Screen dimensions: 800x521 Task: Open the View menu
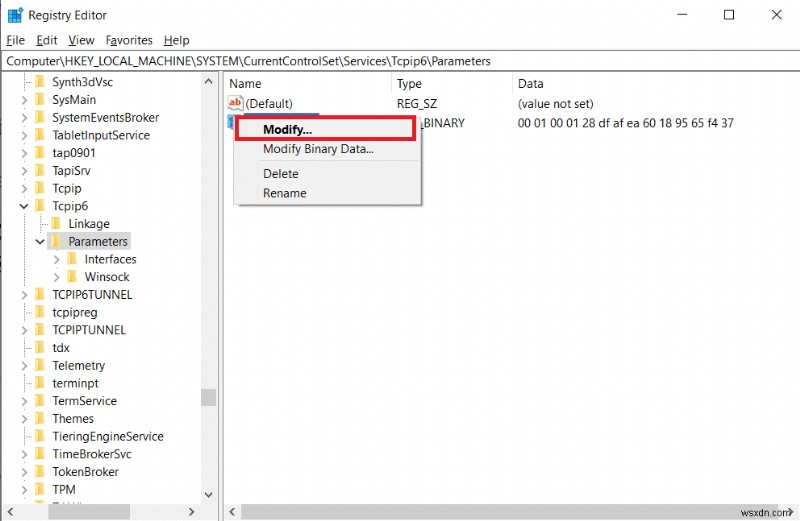pyautogui.click(x=81, y=40)
